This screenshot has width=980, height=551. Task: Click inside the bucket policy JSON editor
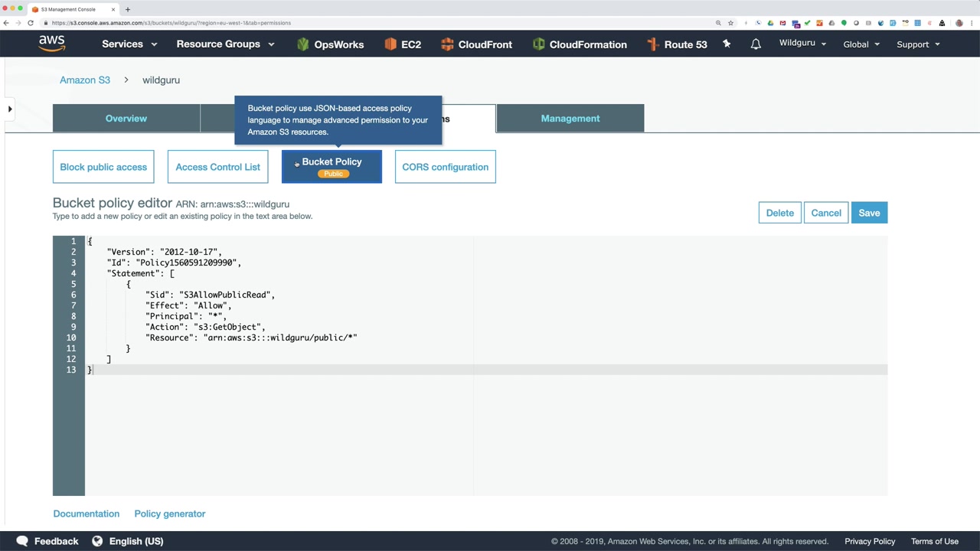[486, 366]
